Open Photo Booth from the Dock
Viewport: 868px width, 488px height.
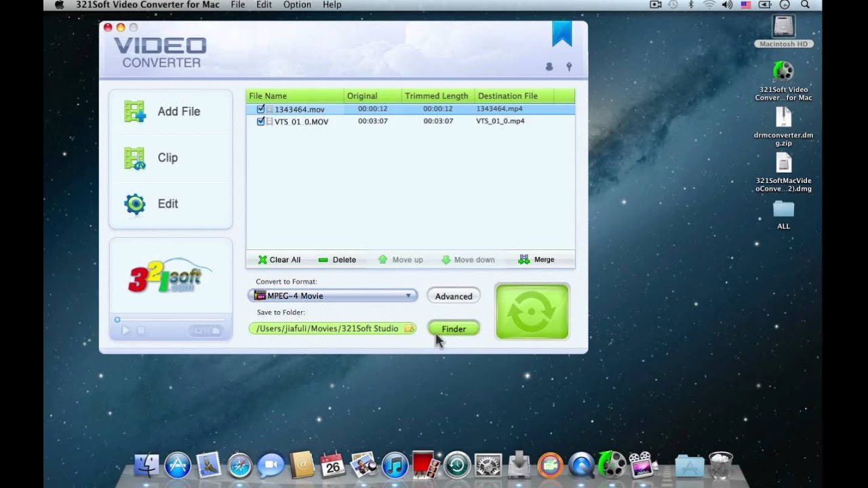(426, 465)
